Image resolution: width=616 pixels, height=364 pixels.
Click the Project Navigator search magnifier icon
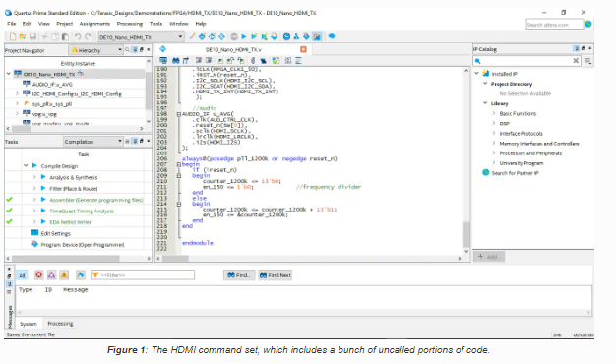127,50
